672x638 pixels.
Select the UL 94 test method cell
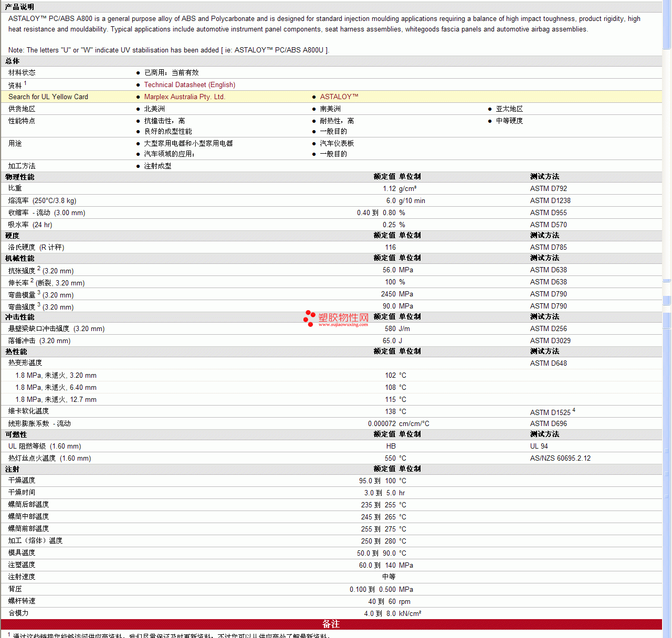click(539, 446)
